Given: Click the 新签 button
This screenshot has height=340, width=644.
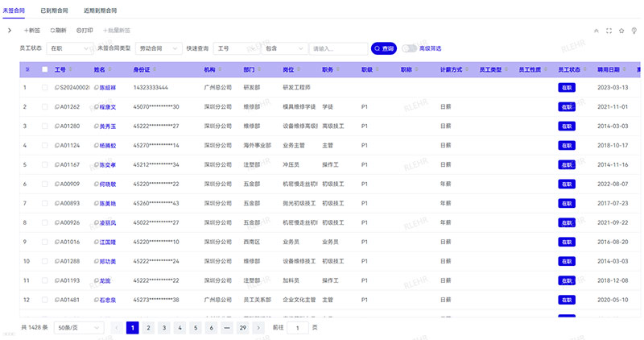Looking at the screenshot, I should click(x=32, y=31).
